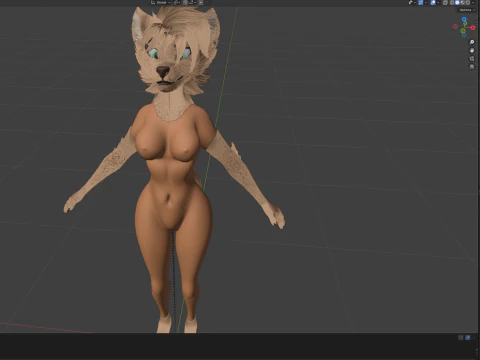Open the Options dropdown

click(467, 10)
